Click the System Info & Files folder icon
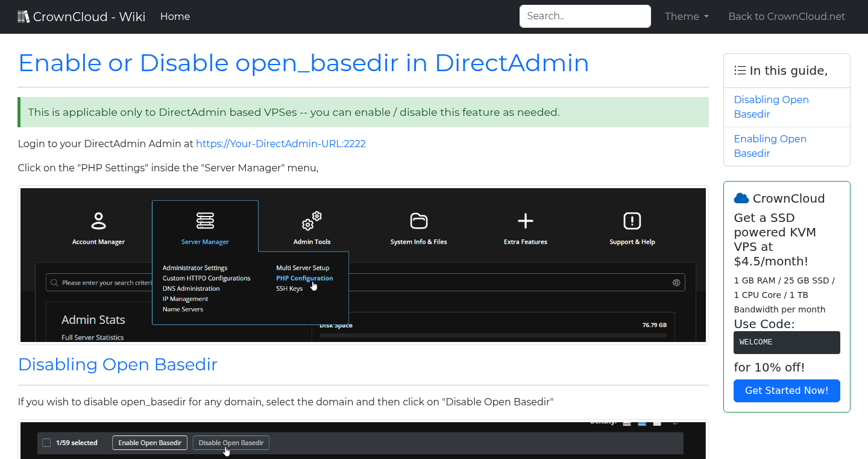The image size is (868, 459). 418,221
